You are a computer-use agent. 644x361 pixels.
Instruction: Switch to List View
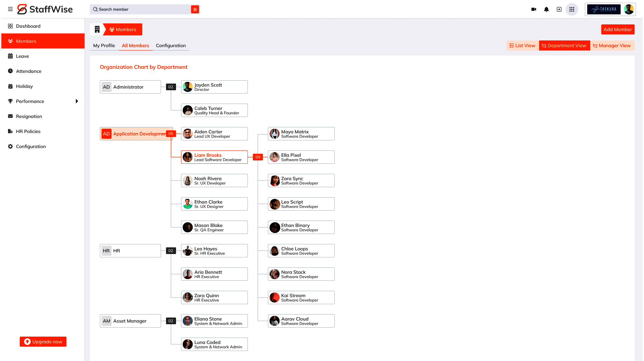click(522, 45)
